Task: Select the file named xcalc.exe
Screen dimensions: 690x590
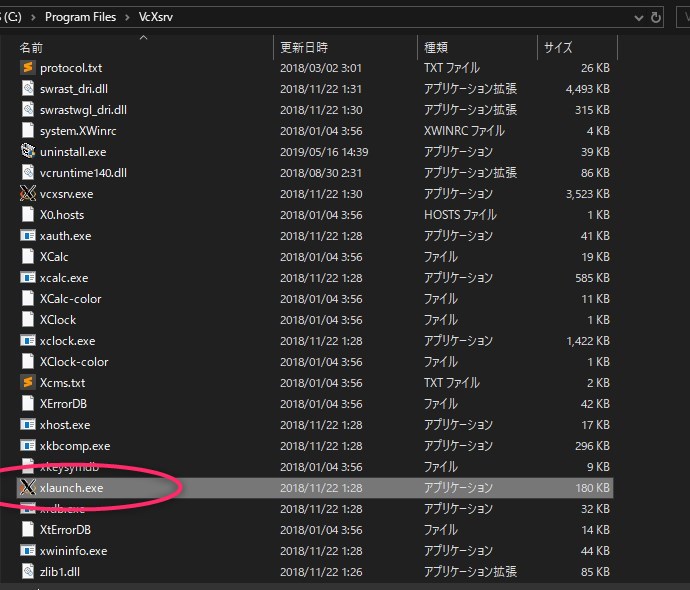Action: 64,278
